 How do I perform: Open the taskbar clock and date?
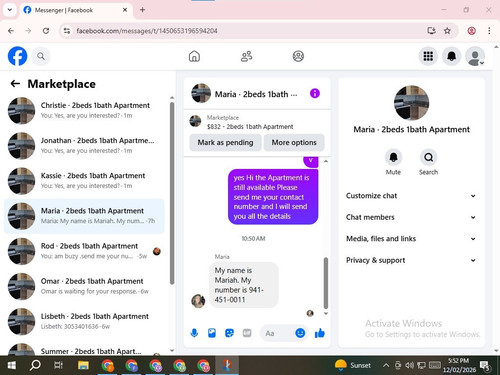pos(459,365)
